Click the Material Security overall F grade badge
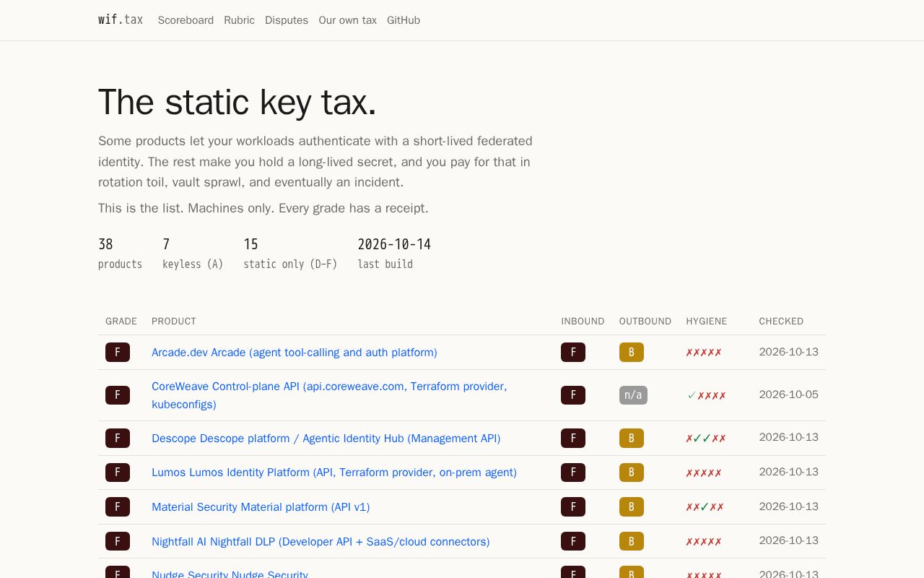924x578 pixels. 118,507
